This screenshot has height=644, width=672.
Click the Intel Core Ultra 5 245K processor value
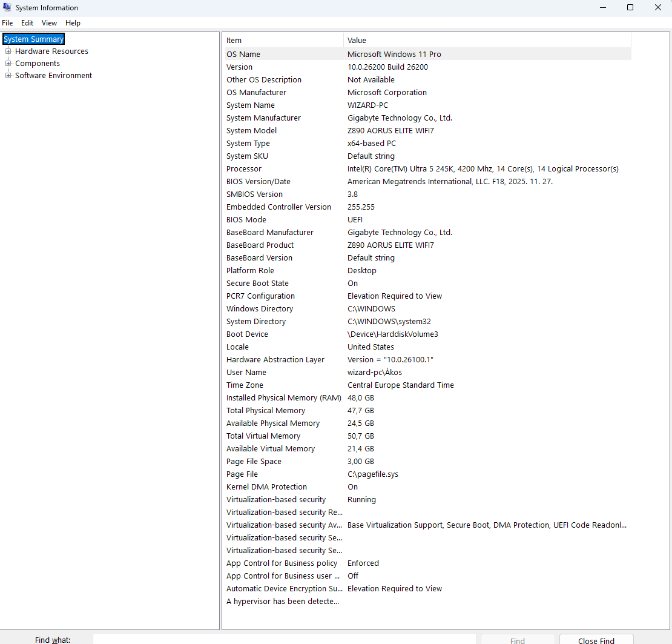click(483, 169)
